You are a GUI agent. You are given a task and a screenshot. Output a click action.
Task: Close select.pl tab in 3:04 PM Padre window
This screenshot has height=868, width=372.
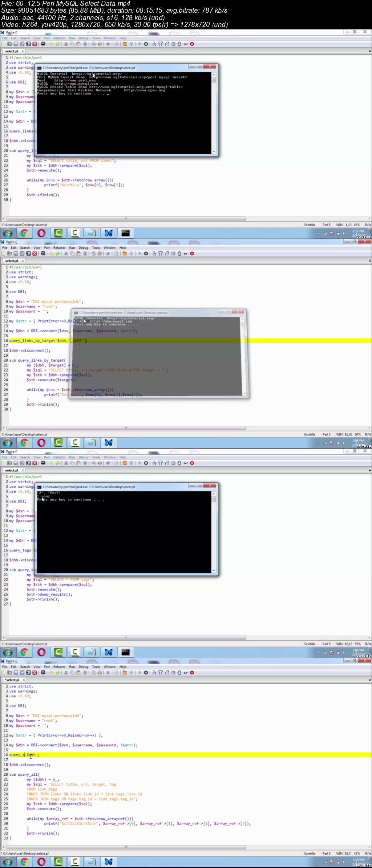point(23,261)
